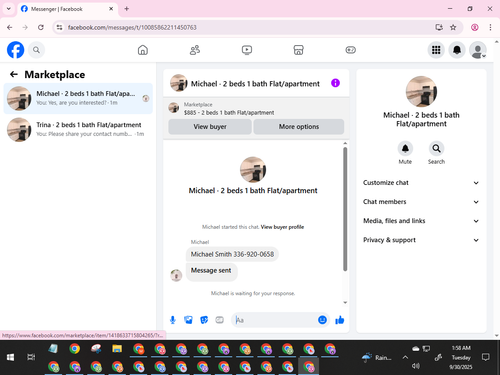Open a new browser tab

tap(127, 9)
